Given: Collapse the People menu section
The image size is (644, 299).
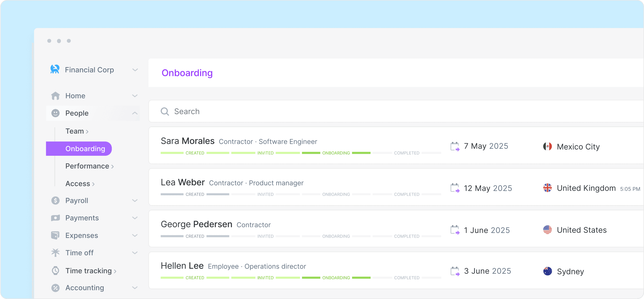Looking at the screenshot, I should click(x=135, y=113).
